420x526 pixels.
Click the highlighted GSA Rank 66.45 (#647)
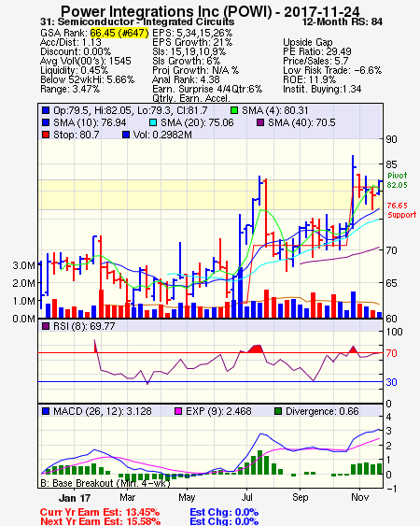point(119,33)
